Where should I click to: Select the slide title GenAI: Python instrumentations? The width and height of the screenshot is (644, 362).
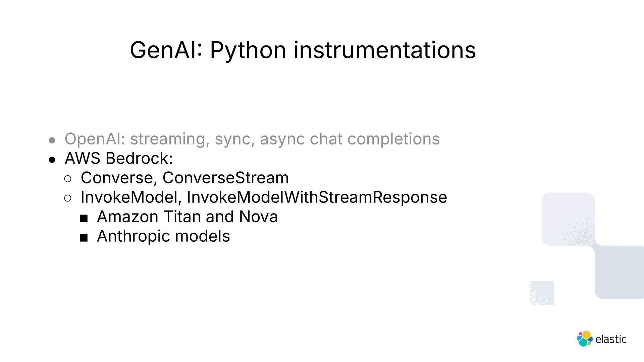click(303, 50)
